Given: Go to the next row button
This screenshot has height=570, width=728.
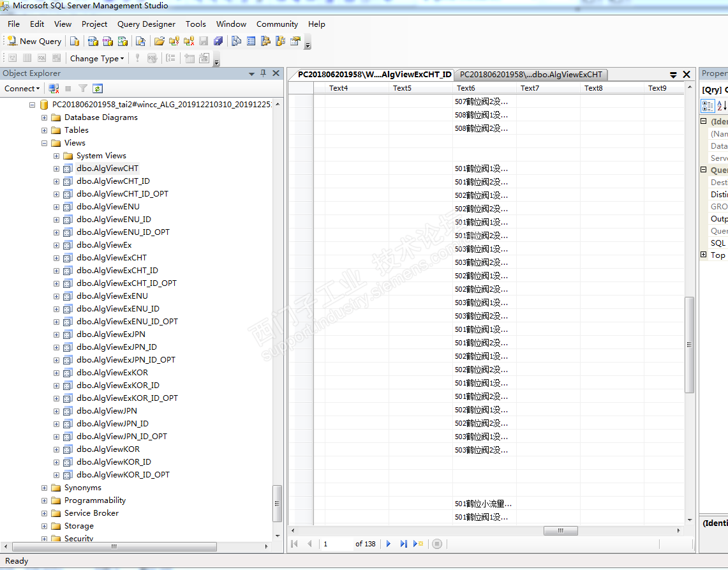Looking at the screenshot, I should click(389, 544).
